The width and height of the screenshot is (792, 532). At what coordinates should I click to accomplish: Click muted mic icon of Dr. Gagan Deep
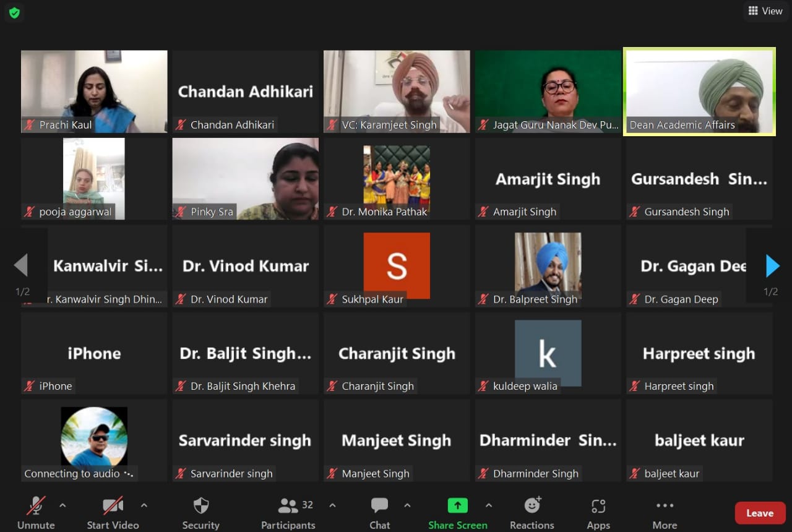pyautogui.click(x=635, y=299)
